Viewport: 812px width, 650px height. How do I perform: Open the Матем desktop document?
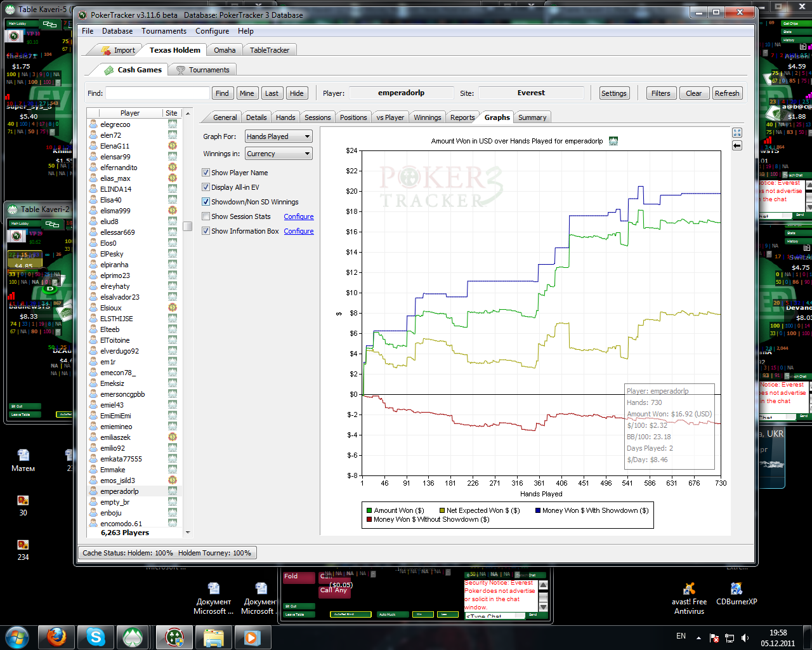click(23, 460)
